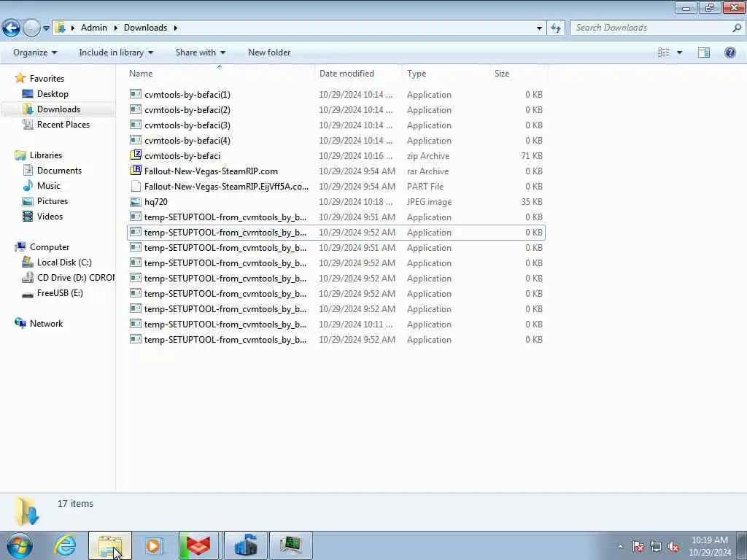Image resolution: width=747 pixels, height=560 pixels.
Task: Select the cvmtools-by-befaci(3) application icon
Action: 135,125
